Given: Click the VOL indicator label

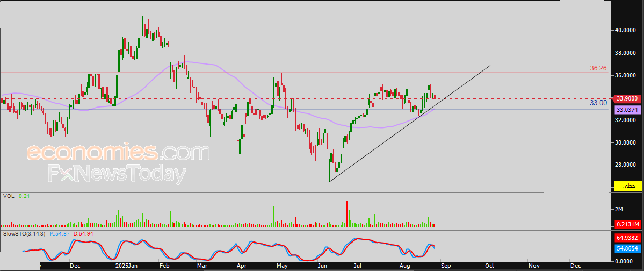Looking at the screenshot, I should (x=9, y=197).
